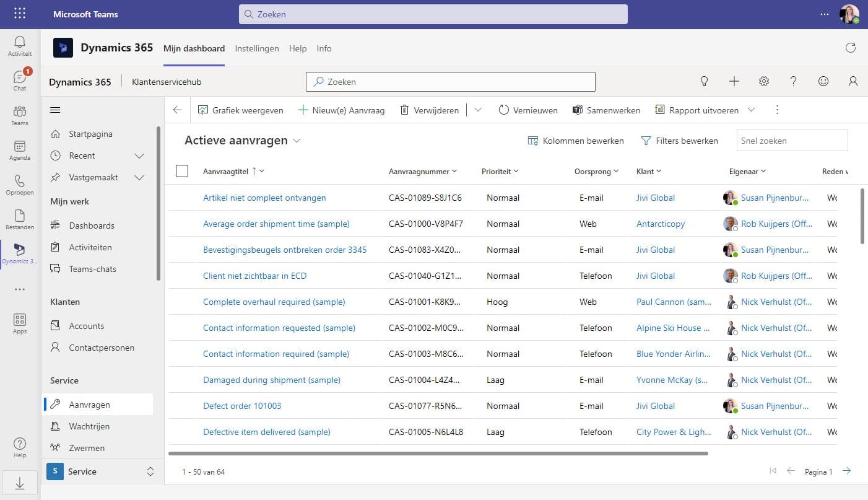Click the reload tab icon

point(851,48)
